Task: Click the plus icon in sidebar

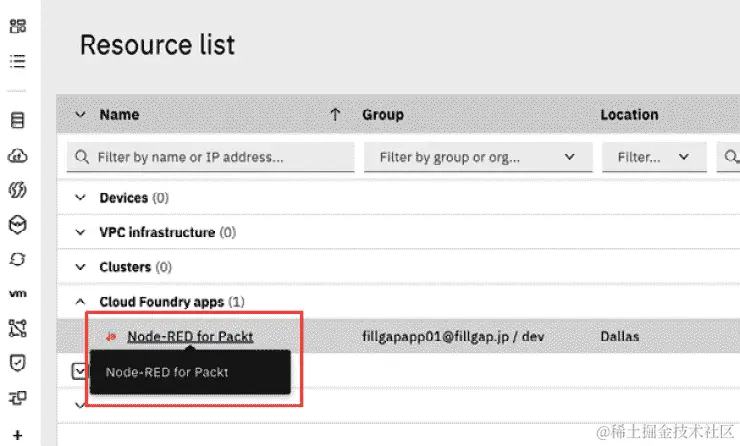Action: point(17,435)
